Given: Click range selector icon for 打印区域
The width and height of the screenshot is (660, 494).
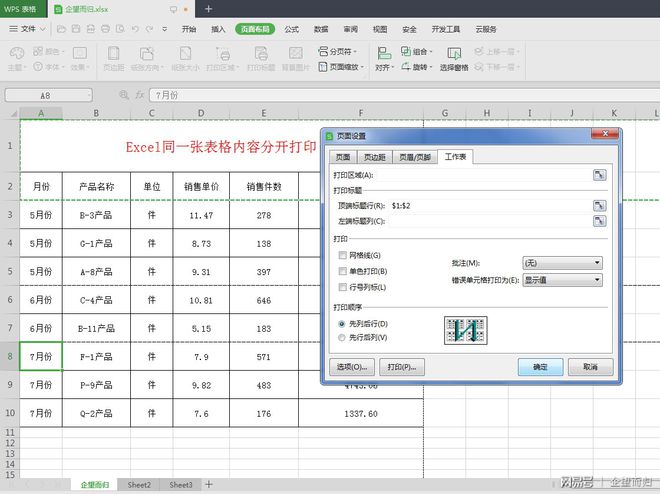Looking at the screenshot, I should click(x=598, y=175).
